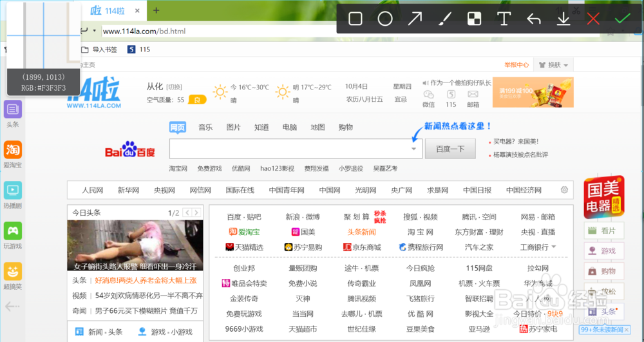Click the 114啦 site logo

tap(94, 93)
